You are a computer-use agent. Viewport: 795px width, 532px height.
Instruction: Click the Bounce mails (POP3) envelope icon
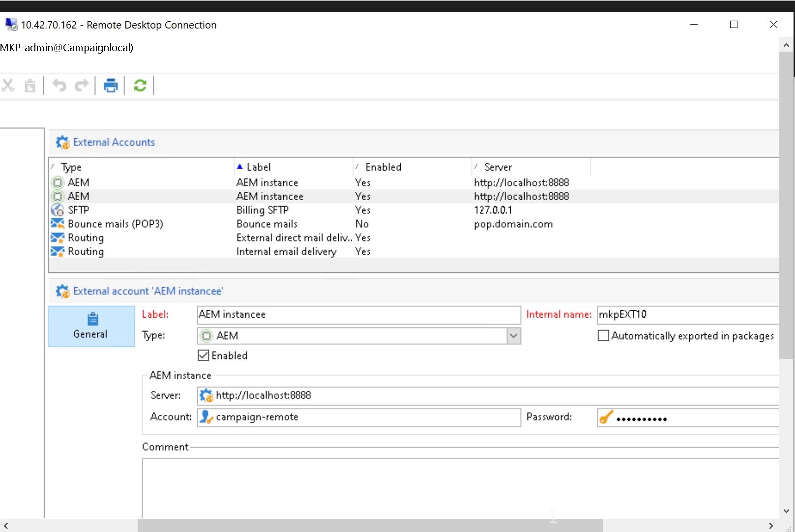click(x=58, y=224)
